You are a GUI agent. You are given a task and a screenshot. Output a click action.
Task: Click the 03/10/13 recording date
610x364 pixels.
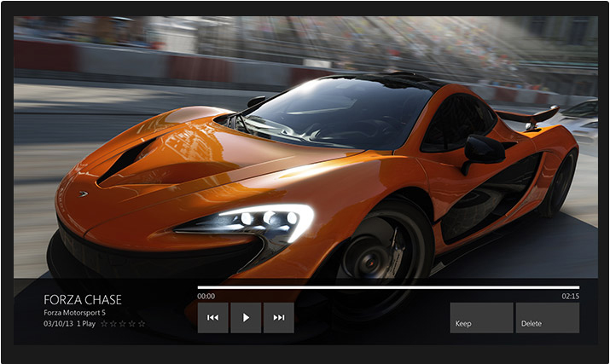point(58,324)
